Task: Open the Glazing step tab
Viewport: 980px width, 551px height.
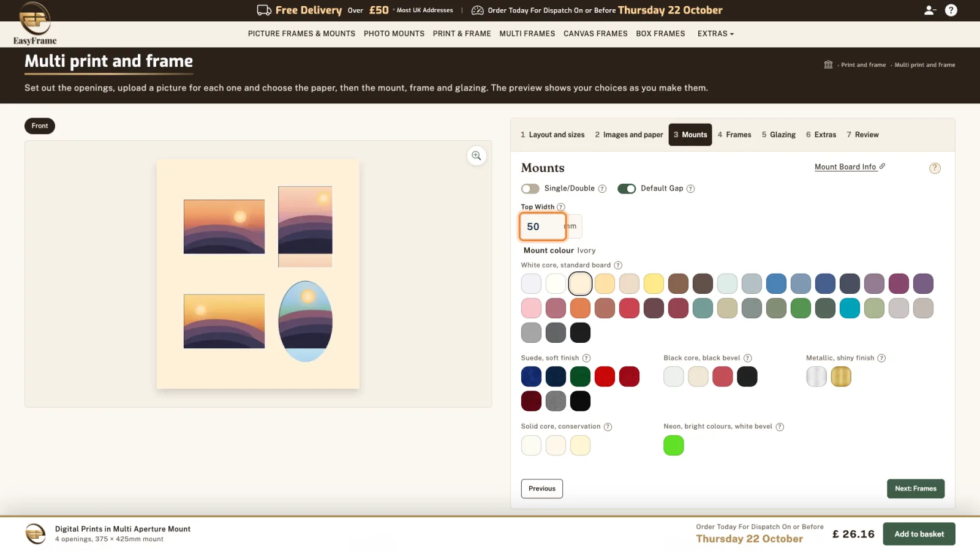Action: pos(778,135)
